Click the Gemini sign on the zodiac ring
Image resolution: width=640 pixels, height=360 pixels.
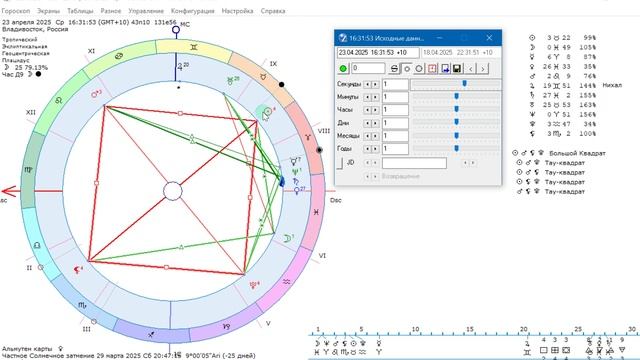coord(193,47)
